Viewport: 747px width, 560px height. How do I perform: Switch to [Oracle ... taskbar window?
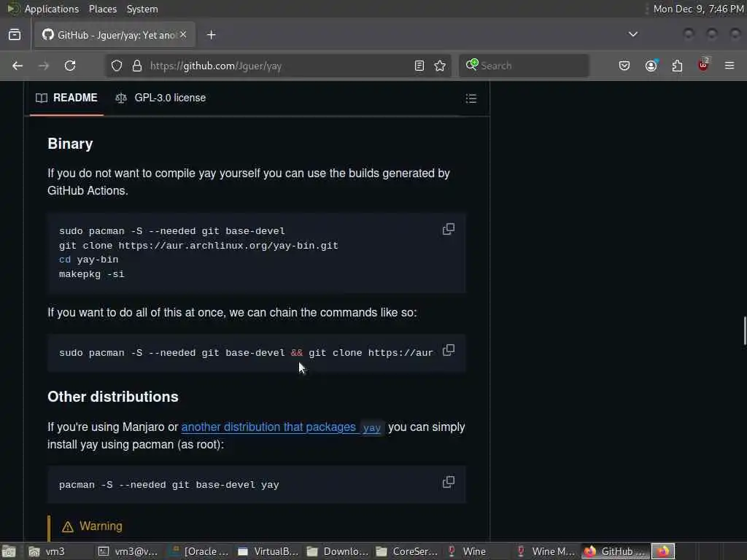pos(198,551)
